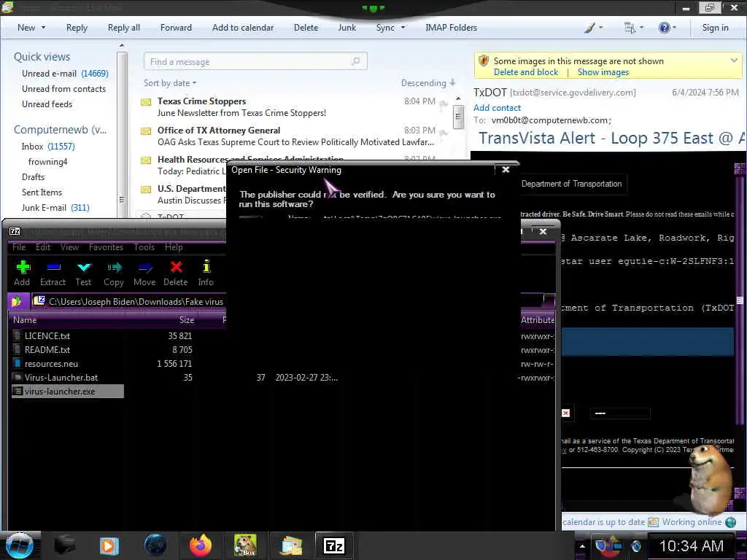Click Junk in Mail toolbar
This screenshot has width=747, height=560.
click(x=347, y=28)
